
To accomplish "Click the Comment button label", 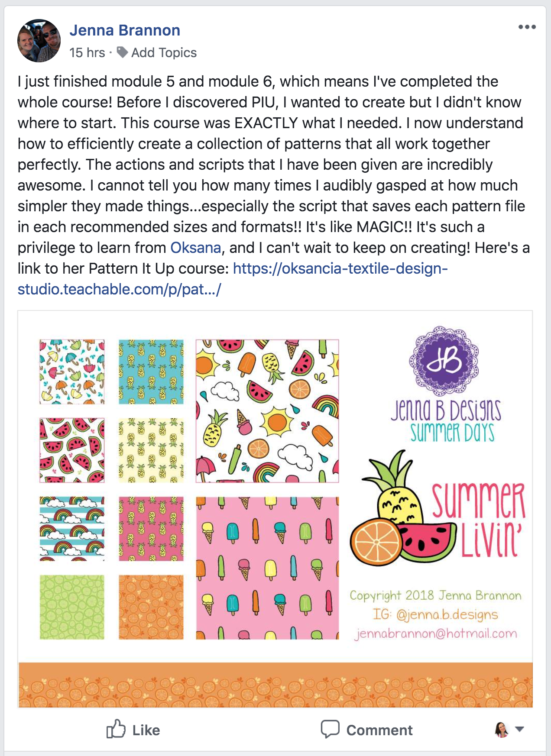I will pyautogui.click(x=379, y=730).
